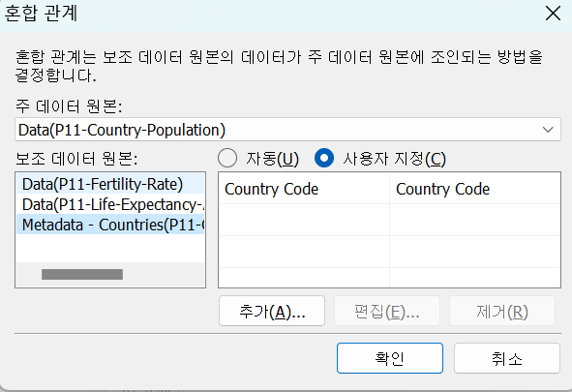The height and width of the screenshot is (392, 572).
Task: Click the 제거(R) button
Action: [502, 311]
